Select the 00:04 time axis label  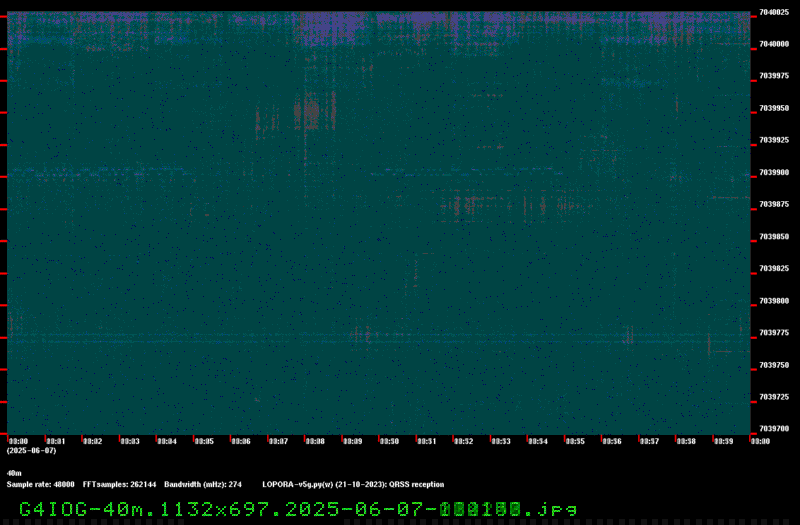pos(167,441)
